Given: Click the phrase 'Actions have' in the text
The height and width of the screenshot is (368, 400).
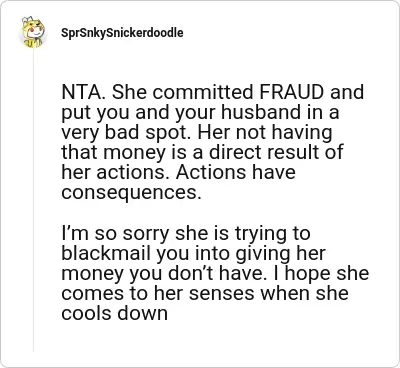Looking at the screenshot, I should coord(236,172).
